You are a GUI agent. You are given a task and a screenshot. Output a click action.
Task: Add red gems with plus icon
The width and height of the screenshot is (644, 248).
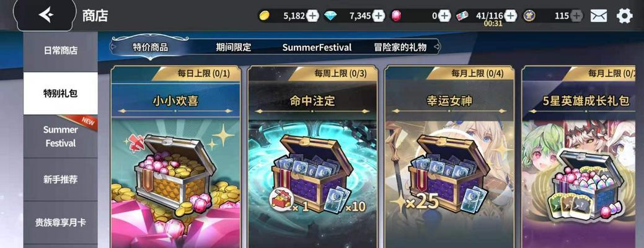(x=445, y=16)
